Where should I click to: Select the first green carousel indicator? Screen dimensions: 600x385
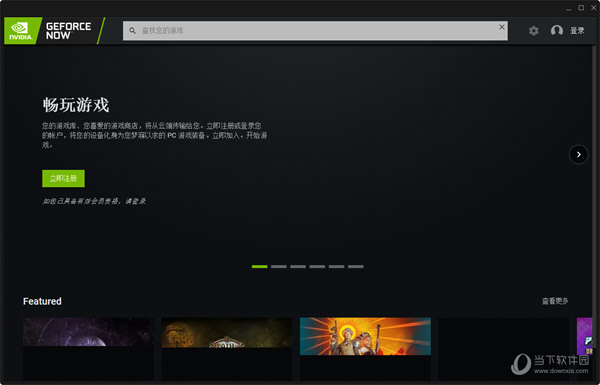pos(259,266)
